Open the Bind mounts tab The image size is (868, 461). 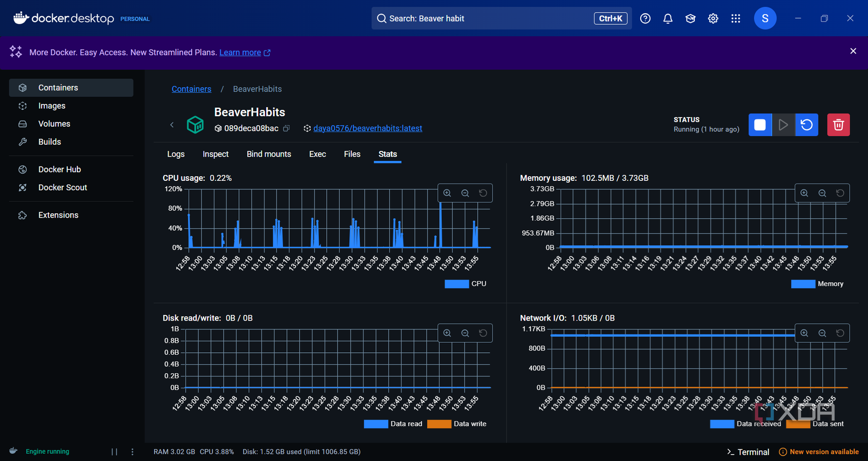pos(268,154)
